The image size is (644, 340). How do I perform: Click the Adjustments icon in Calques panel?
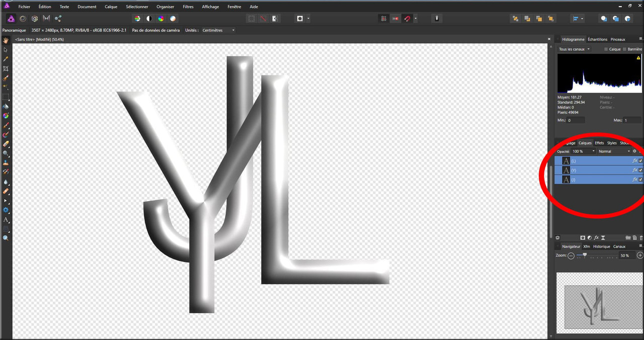coord(589,237)
